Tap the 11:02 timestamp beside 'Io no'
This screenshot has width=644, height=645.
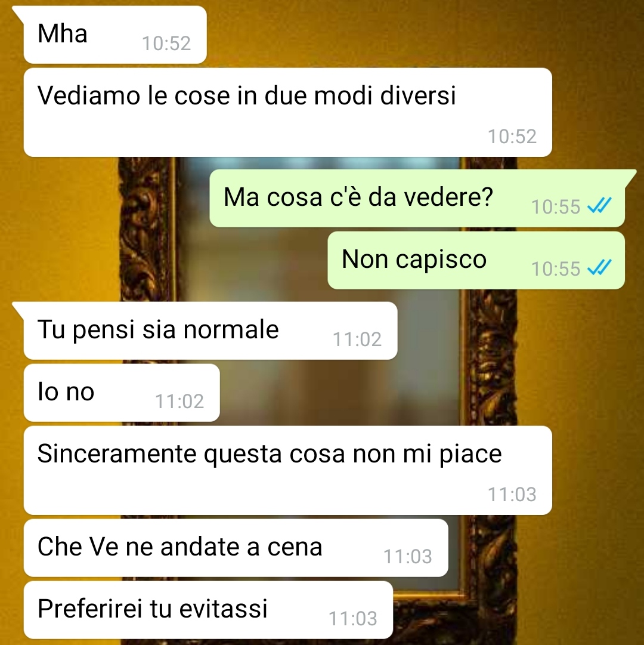tap(179, 402)
